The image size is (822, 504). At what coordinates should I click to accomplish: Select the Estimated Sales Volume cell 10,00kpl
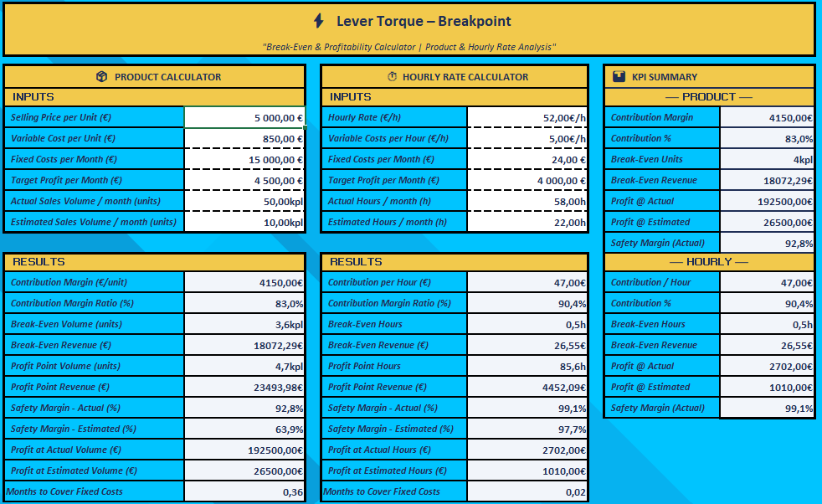(244, 222)
